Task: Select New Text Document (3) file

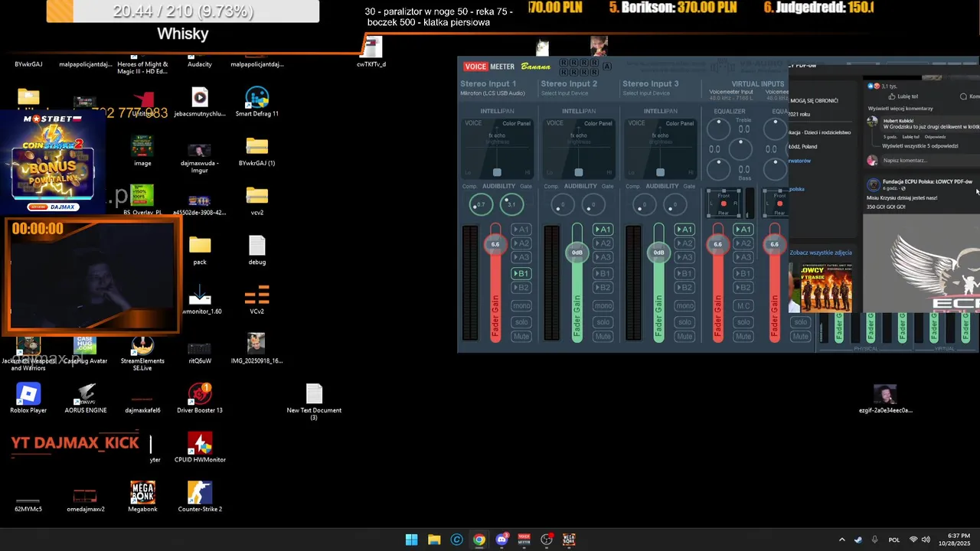Action: point(314,402)
